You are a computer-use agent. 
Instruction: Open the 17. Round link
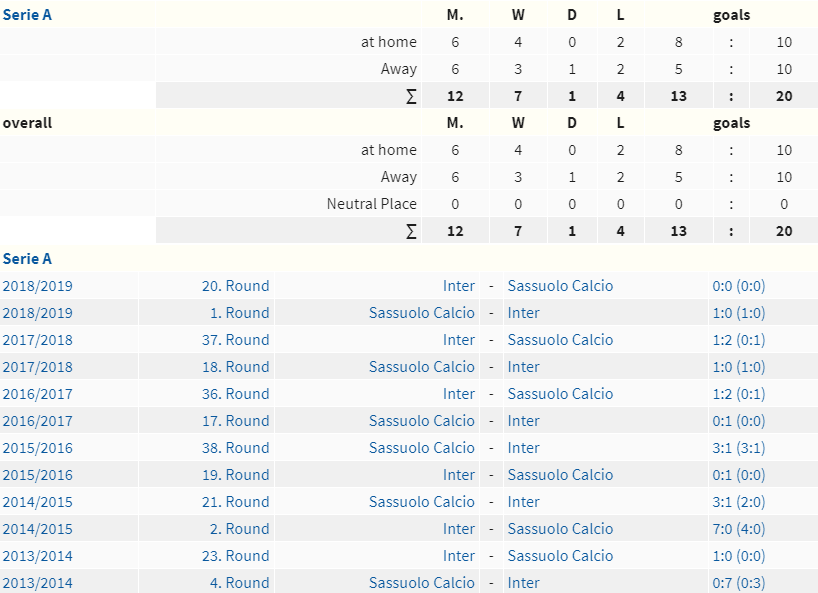tap(236, 421)
